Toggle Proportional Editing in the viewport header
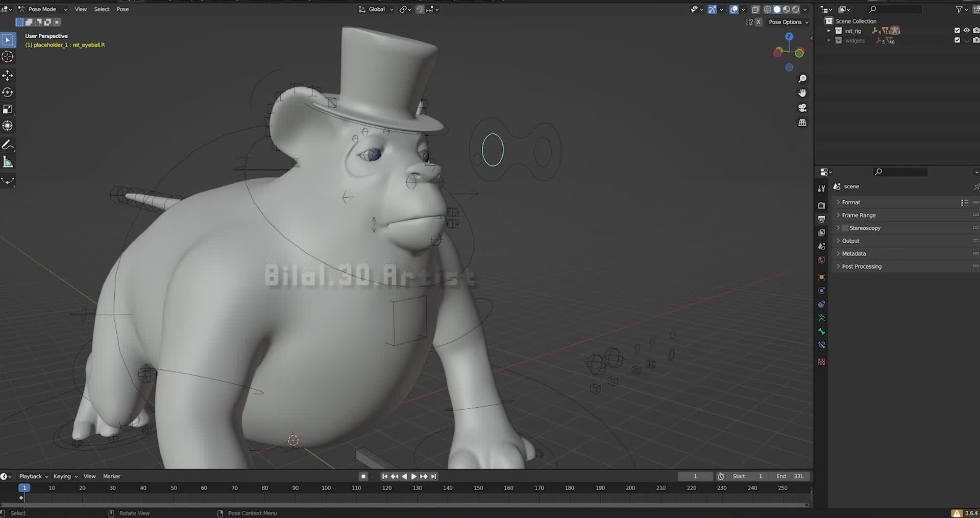 pyautogui.click(x=419, y=9)
